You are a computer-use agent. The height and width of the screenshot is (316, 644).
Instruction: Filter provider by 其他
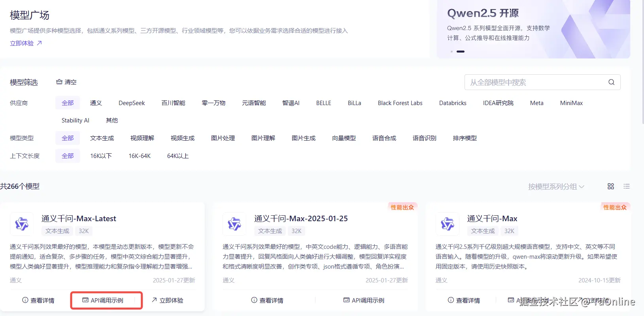(112, 120)
